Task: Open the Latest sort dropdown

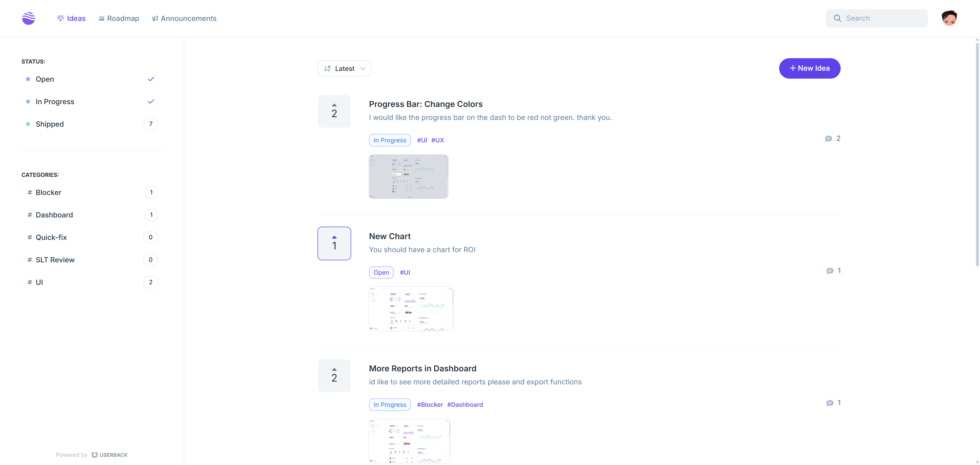Action: 344,68
